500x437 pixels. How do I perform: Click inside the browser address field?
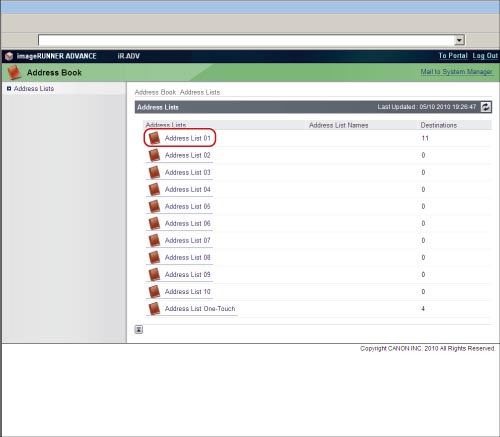click(247, 40)
